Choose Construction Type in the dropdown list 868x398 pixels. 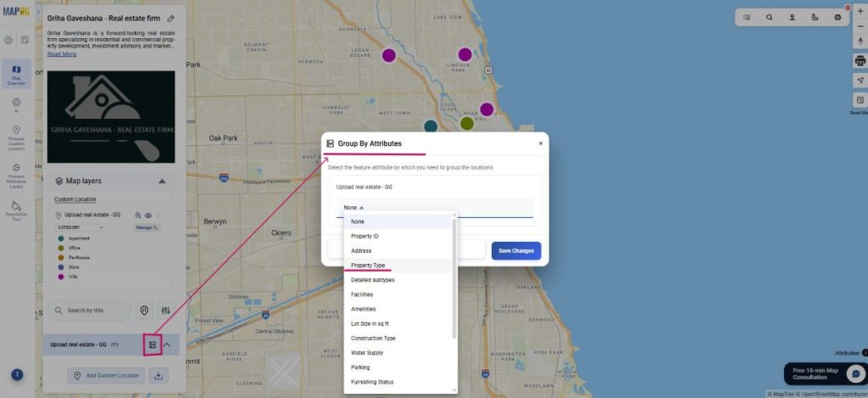pyautogui.click(x=373, y=339)
